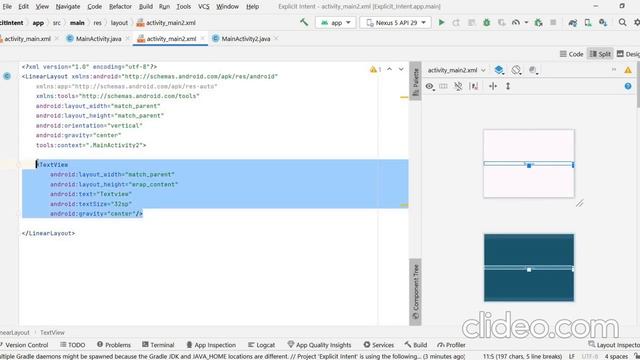Click Apply Changes and Restart Activity icon
This screenshot has width=640, height=360.
[456, 23]
